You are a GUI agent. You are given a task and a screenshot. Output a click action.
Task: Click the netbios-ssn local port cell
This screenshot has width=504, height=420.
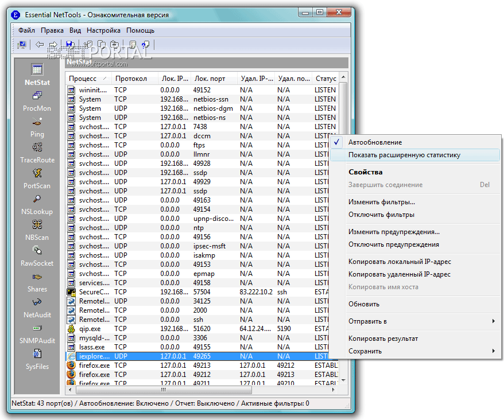click(211, 99)
